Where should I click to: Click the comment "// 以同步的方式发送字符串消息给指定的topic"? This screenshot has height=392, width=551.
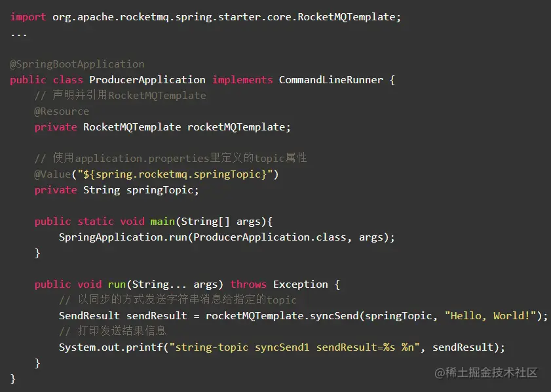(x=178, y=300)
